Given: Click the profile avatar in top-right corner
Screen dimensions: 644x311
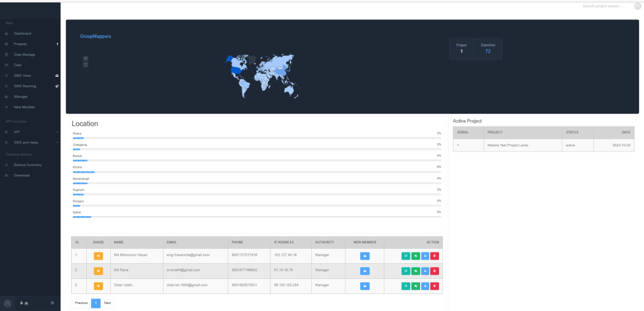Looking at the screenshot, I should [638, 6].
